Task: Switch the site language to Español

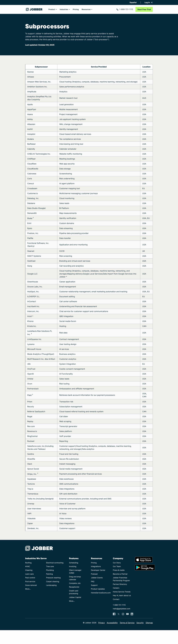Action: (133, 2)
